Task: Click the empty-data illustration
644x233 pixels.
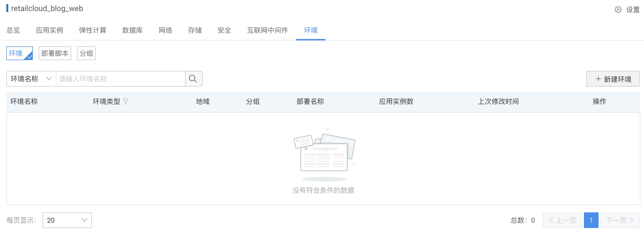Action: click(x=324, y=153)
